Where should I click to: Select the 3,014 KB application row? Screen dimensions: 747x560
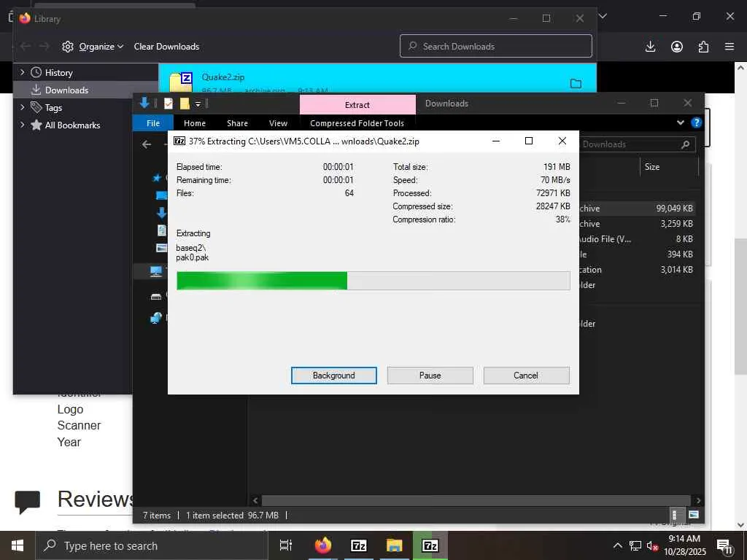click(636, 269)
